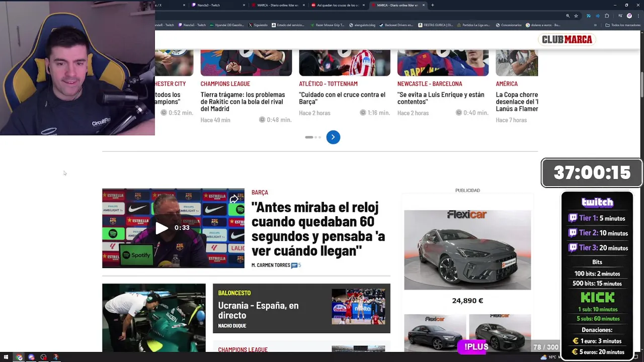Open the Partidos La Liga bookmark

(x=473, y=25)
